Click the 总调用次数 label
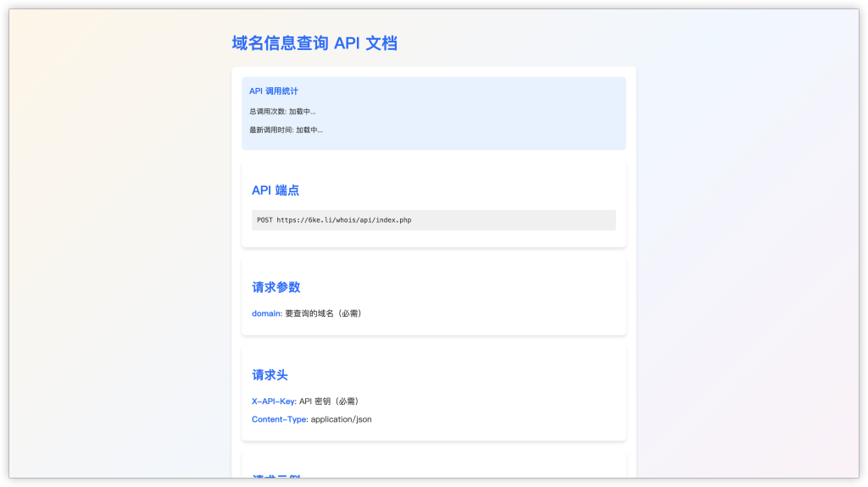The width and height of the screenshot is (868, 487). (x=267, y=112)
